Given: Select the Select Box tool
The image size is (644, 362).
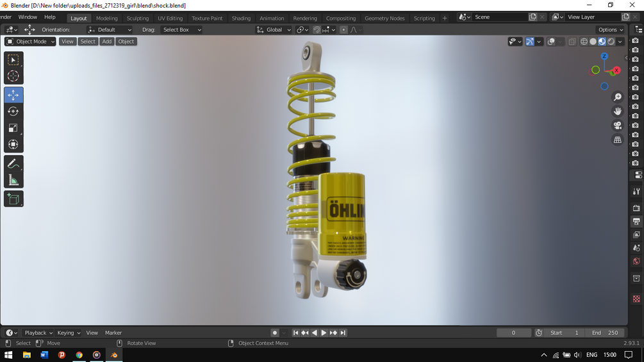Looking at the screenshot, I should click(x=13, y=60).
